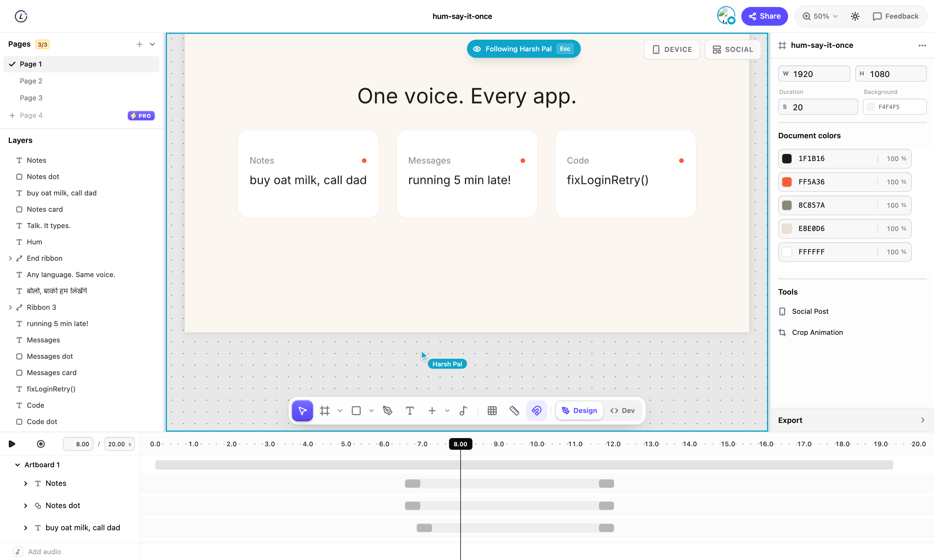The image size is (934, 560).
Task: Toggle the highlighted link tool icon
Action: (536, 411)
